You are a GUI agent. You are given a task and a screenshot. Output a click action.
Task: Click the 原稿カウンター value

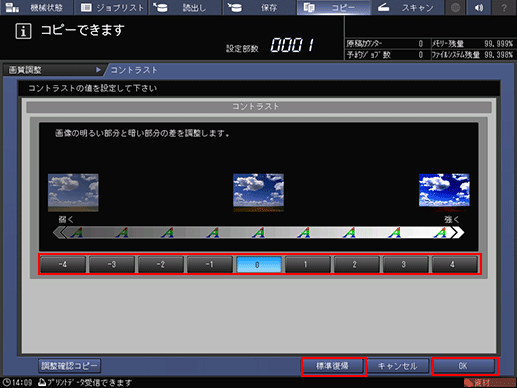[421, 44]
